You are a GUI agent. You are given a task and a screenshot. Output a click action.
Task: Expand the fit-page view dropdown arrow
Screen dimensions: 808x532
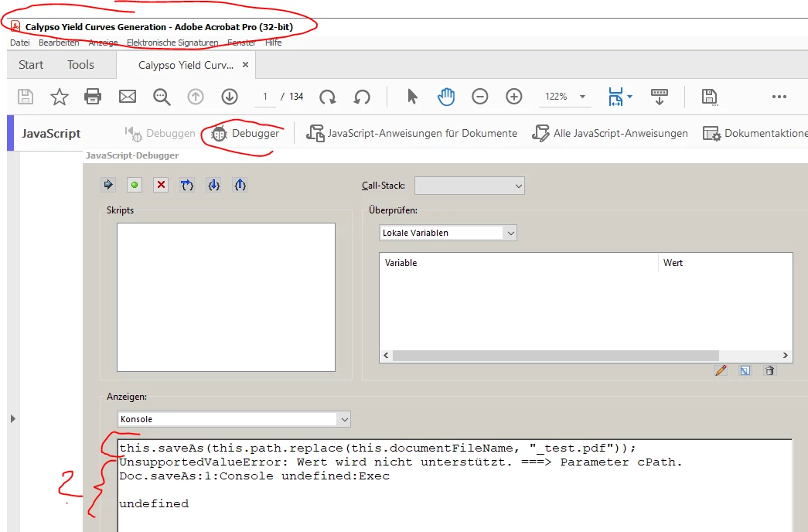click(629, 97)
